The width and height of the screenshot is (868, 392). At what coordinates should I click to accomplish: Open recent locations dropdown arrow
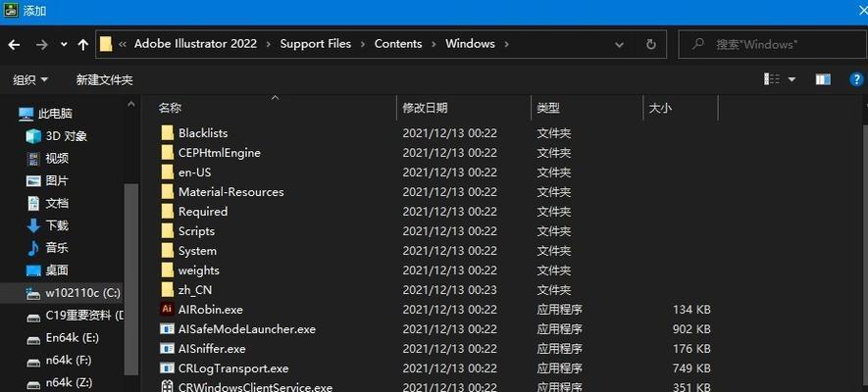tap(64, 45)
